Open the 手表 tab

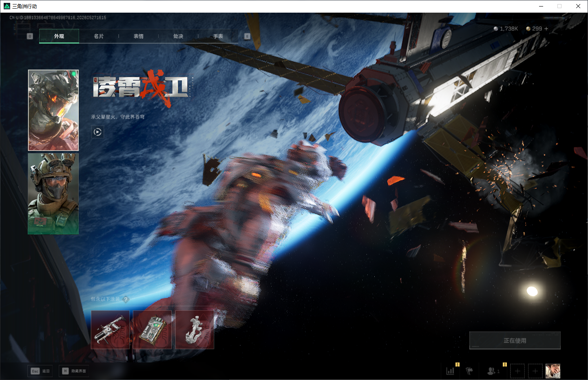tap(218, 36)
